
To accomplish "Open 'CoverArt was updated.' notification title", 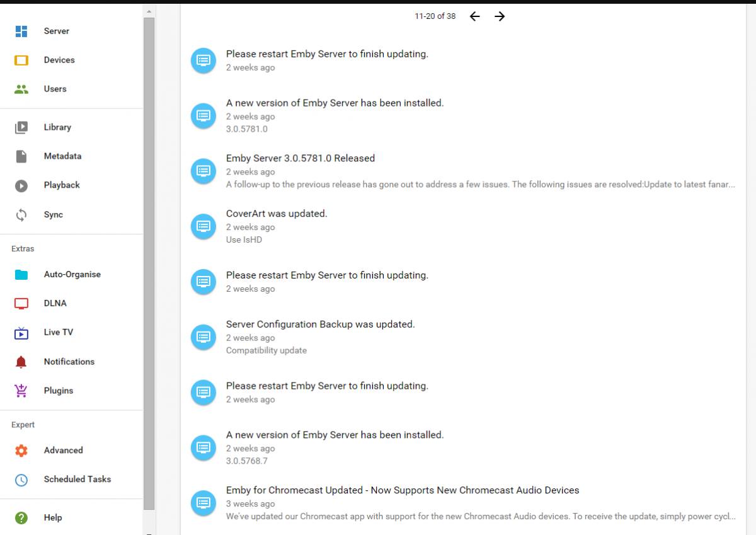I will point(277,214).
